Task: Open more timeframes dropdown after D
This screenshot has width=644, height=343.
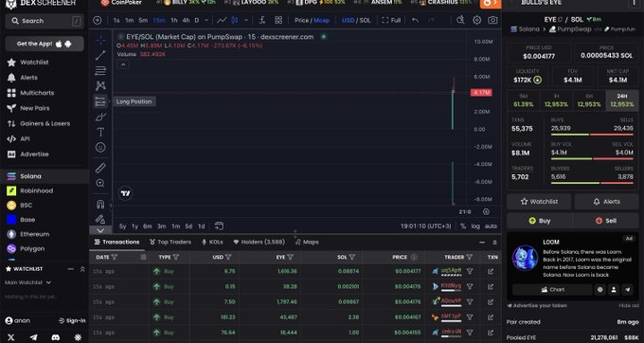Action: (x=206, y=20)
